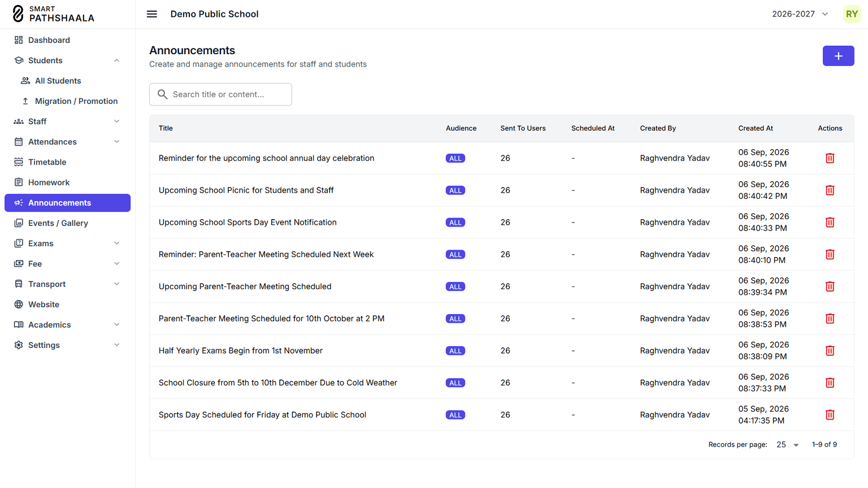Click the Dashboard grid icon
Image resolution: width=868 pixels, height=488 pixels.
tap(19, 40)
